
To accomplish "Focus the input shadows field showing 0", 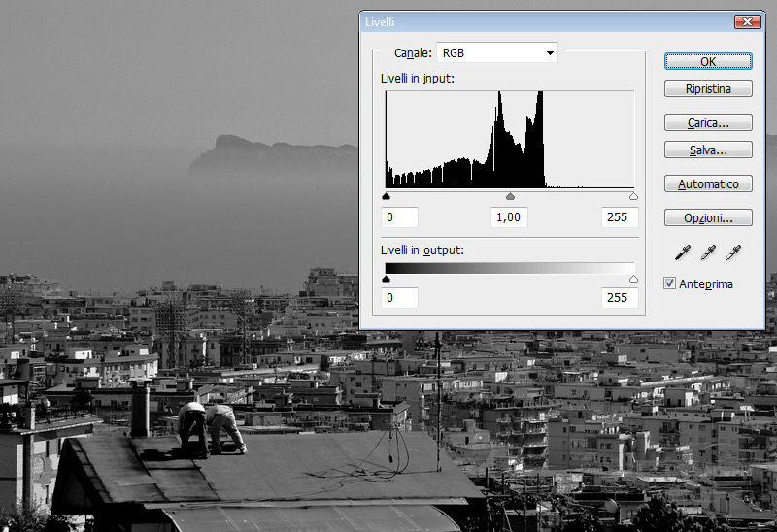I will pyautogui.click(x=400, y=217).
